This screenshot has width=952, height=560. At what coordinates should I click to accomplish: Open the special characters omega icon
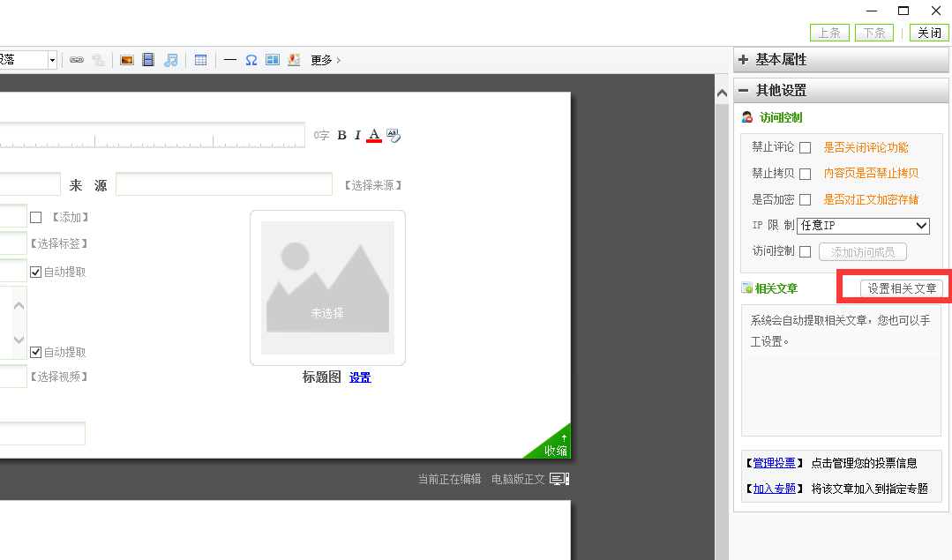pos(251,60)
